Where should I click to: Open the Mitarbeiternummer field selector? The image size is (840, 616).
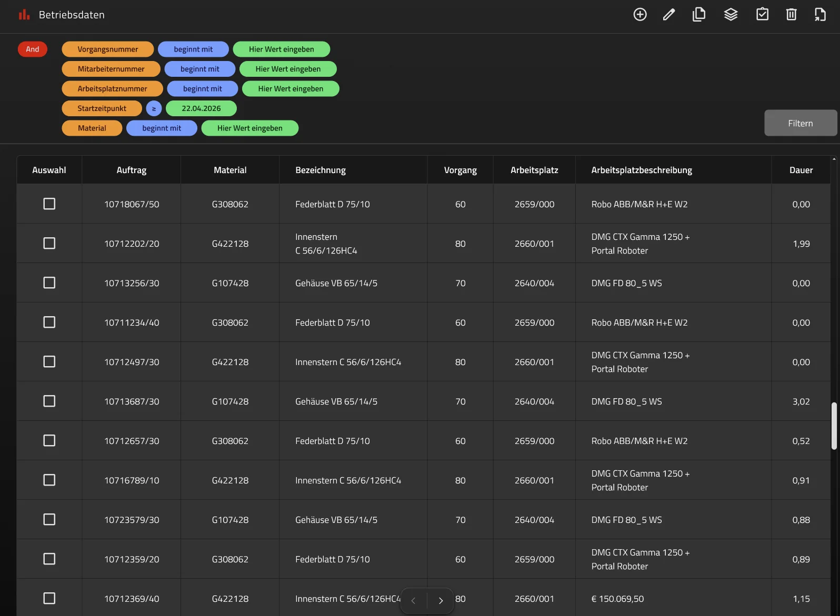pyautogui.click(x=111, y=69)
